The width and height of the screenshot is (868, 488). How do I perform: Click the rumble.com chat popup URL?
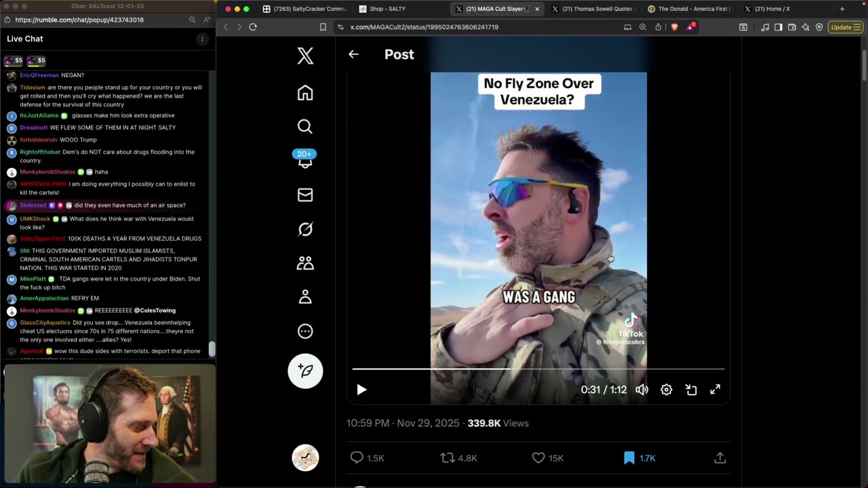click(79, 20)
